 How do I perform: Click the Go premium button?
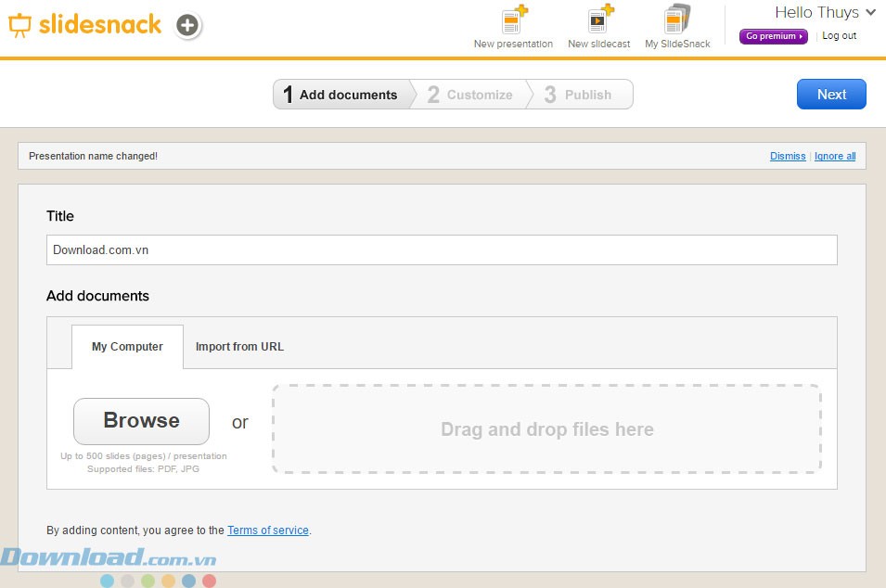773,36
